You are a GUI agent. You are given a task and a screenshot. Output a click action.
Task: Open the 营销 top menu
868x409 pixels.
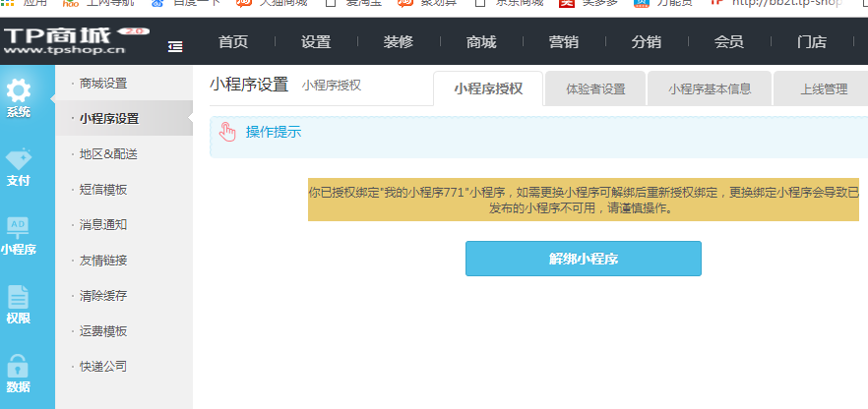tap(564, 42)
